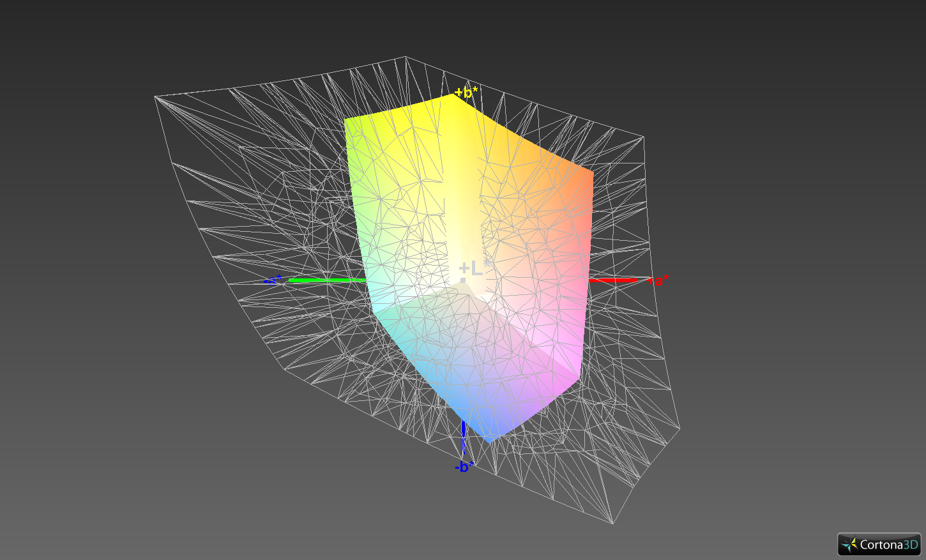Click the blue -b* axis bar
Image resolution: width=926 pixels, height=560 pixels.
[x=463, y=438]
